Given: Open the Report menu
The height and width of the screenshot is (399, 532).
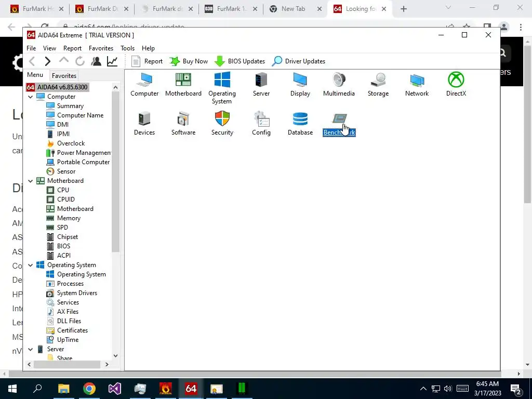Looking at the screenshot, I should click(72, 48).
